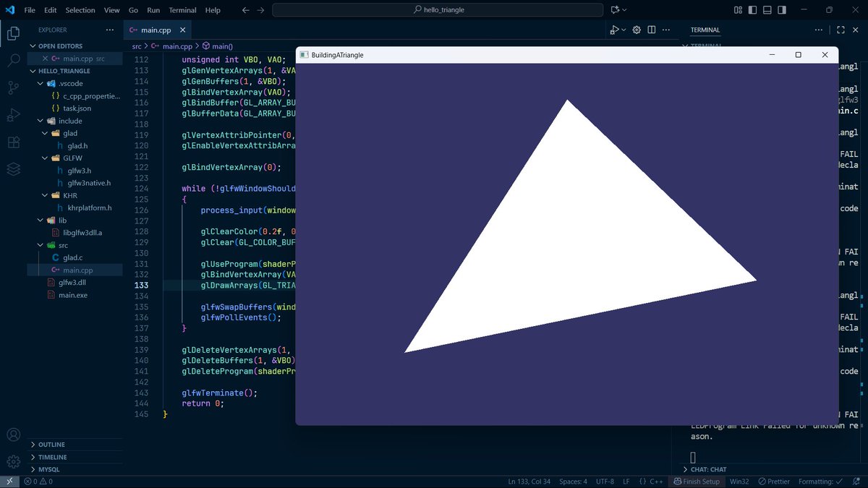
Task: Click the hello_triangle search box
Action: tap(438, 10)
